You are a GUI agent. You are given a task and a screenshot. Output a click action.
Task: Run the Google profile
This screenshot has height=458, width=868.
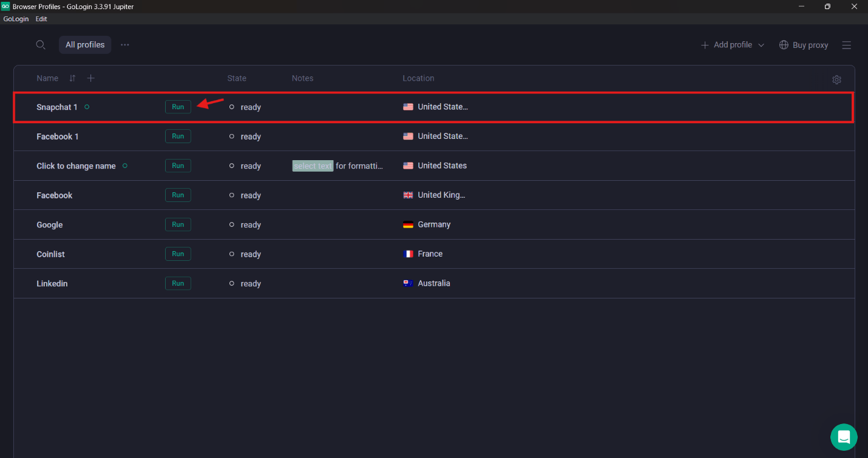click(178, 224)
